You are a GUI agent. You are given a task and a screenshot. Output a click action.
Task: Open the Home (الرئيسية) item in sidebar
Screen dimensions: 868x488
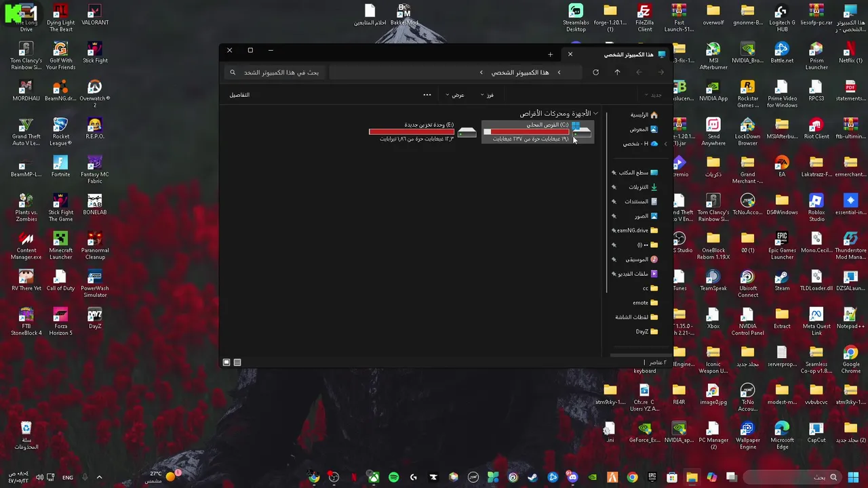point(644,115)
